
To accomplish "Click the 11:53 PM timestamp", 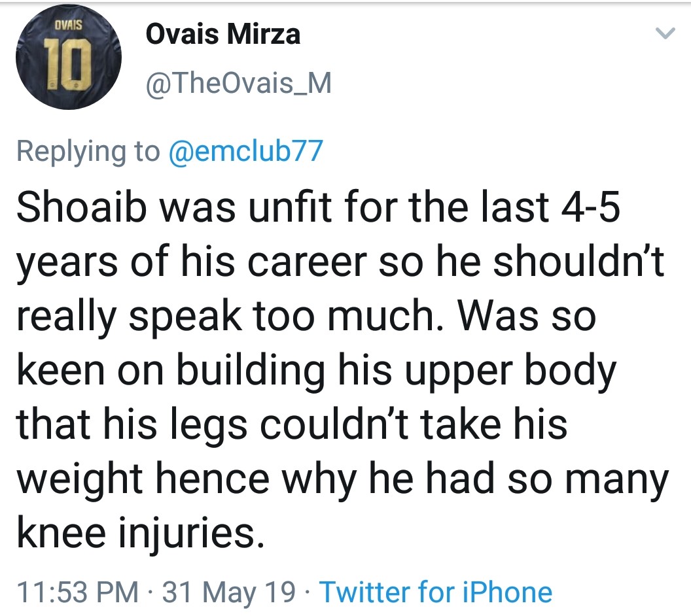I will [77, 592].
